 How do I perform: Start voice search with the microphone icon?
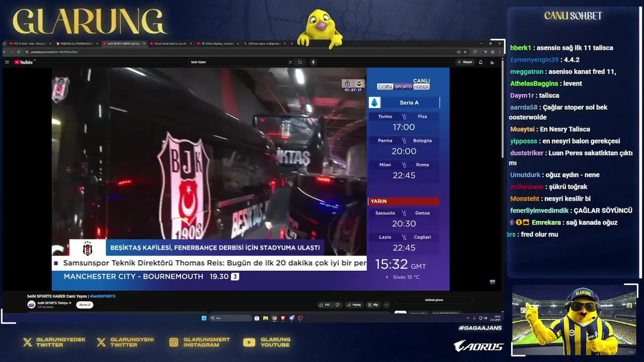point(313,62)
